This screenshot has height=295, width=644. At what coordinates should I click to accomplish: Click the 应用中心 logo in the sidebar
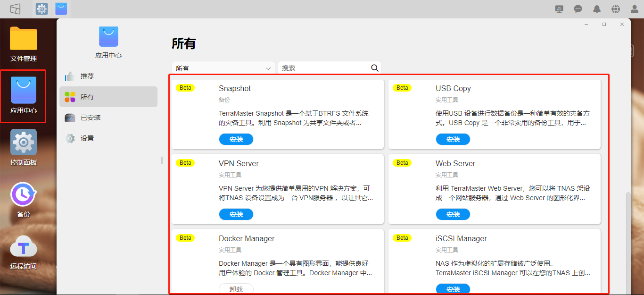coord(108,37)
